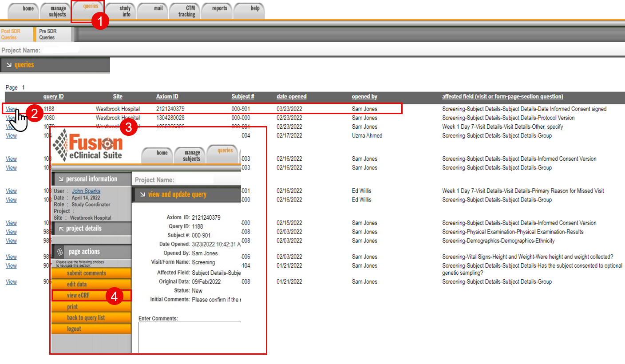Viewport: 625px width, 364px height.
Task: Sort by the date opened column header
Action: [292, 96]
